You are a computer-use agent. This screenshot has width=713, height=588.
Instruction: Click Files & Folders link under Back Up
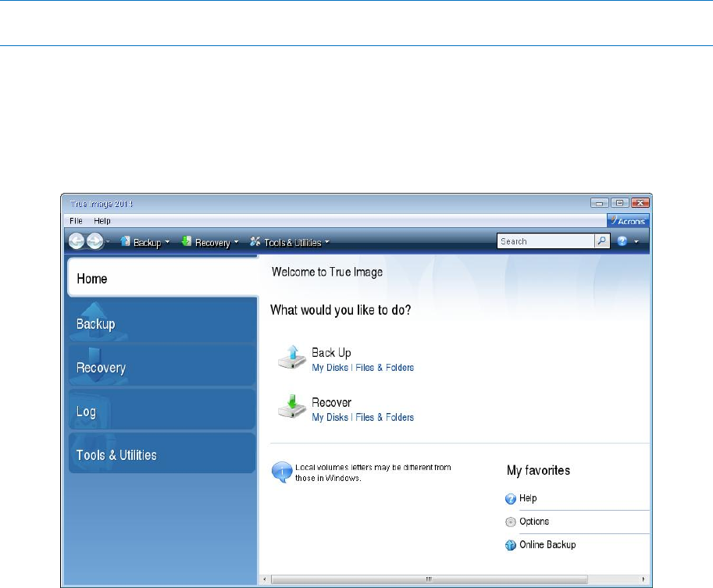(x=385, y=368)
